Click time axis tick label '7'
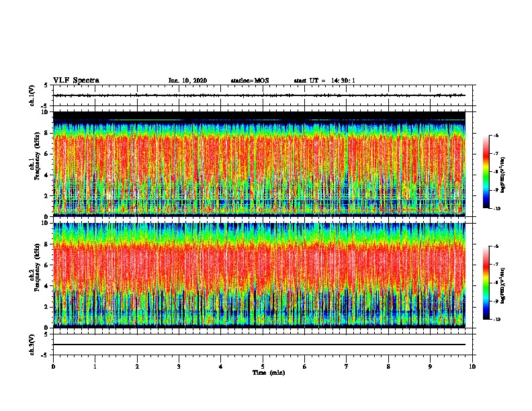The height and width of the screenshot is (411, 532). pos(347,367)
